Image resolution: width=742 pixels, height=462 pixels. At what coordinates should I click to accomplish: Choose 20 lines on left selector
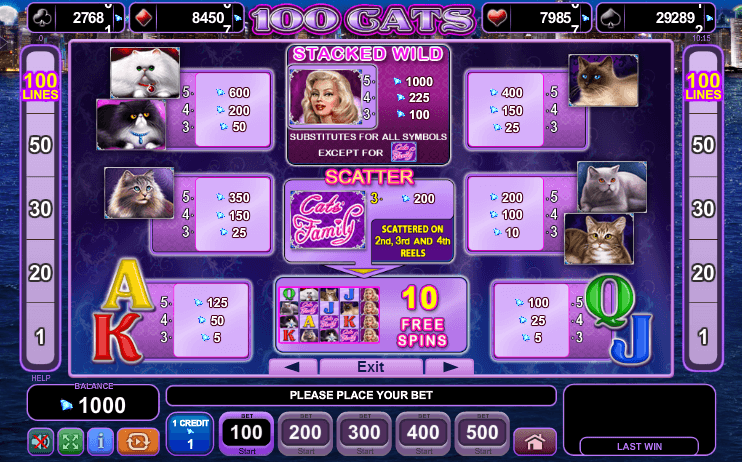[x=40, y=273]
